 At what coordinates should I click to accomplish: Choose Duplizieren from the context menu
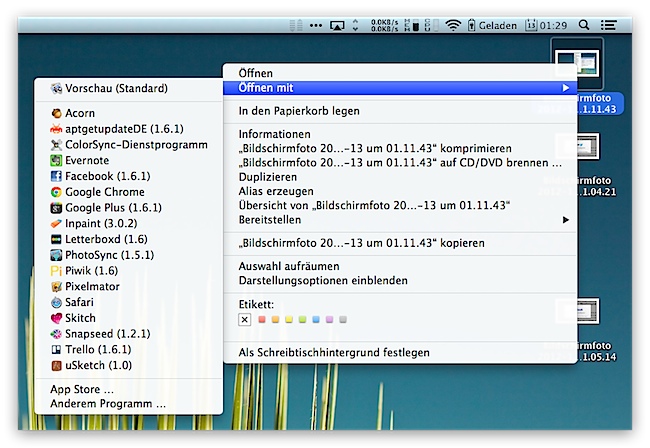268,176
